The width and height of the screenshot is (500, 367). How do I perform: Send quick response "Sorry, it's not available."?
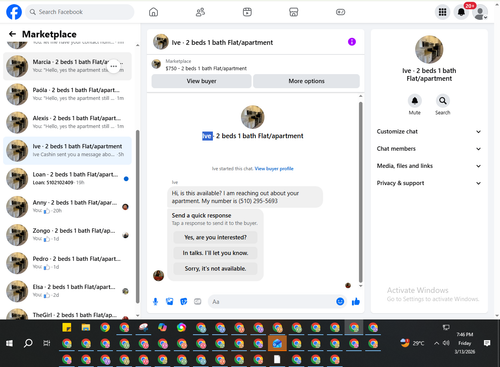click(215, 269)
